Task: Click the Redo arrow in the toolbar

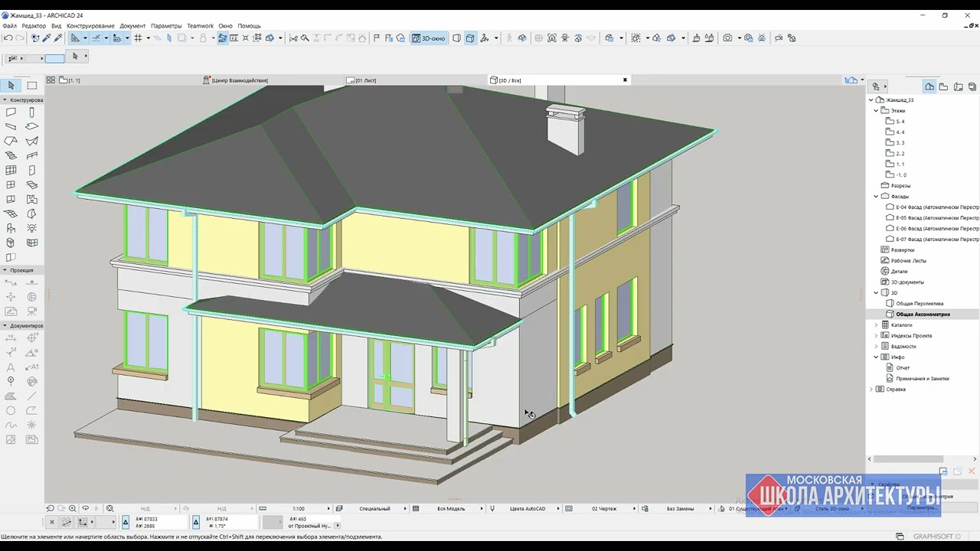Action: (x=20, y=38)
